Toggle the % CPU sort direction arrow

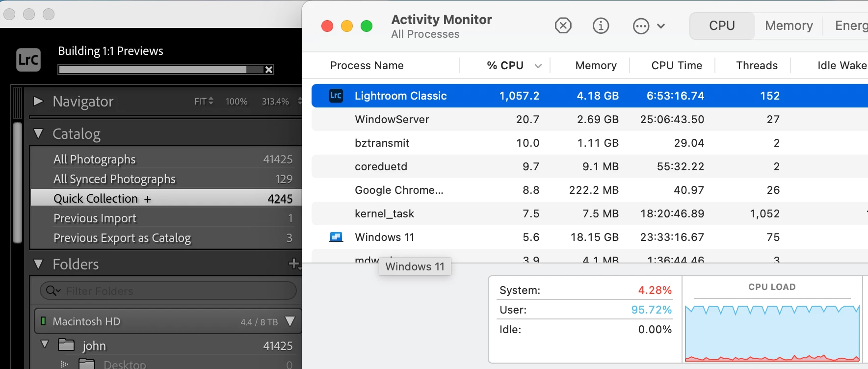point(538,66)
